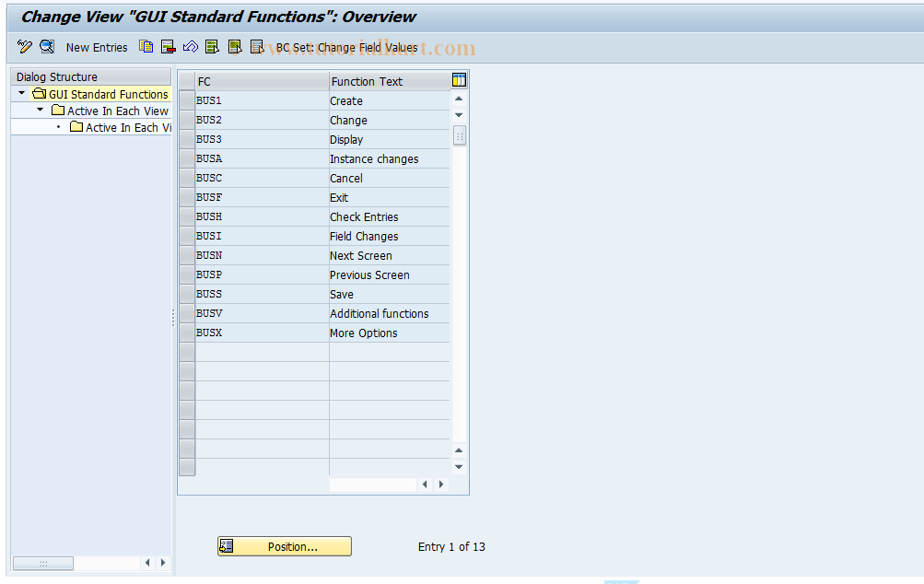Screen dimensions: 924x584
Task: Select row marker for BUSF
Action: coord(187,197)
